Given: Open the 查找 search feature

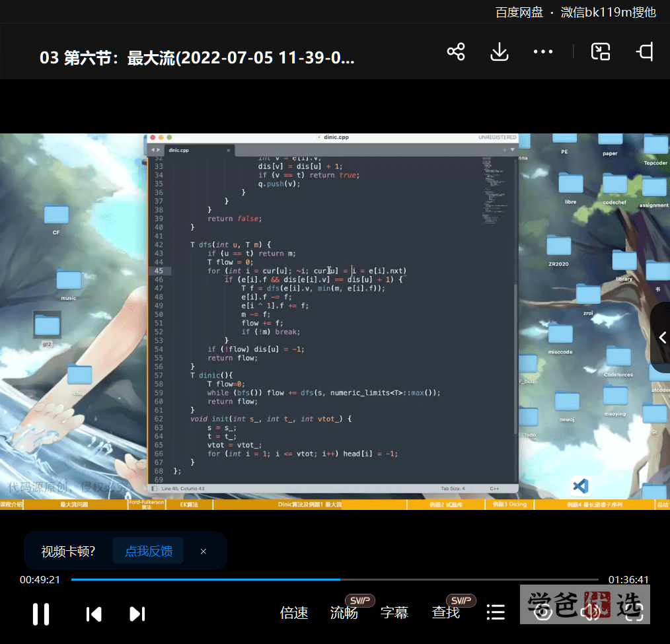Looking at the screenshot, I should click(445, 612).
